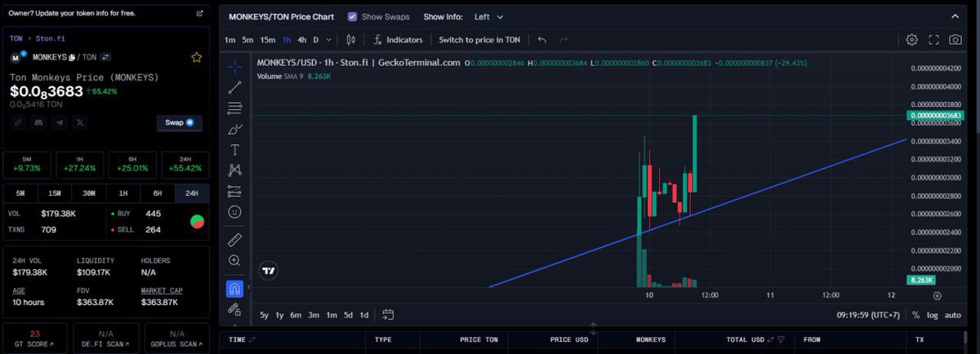
Task: Set chart interval to 5m
Action: (247, 39)
